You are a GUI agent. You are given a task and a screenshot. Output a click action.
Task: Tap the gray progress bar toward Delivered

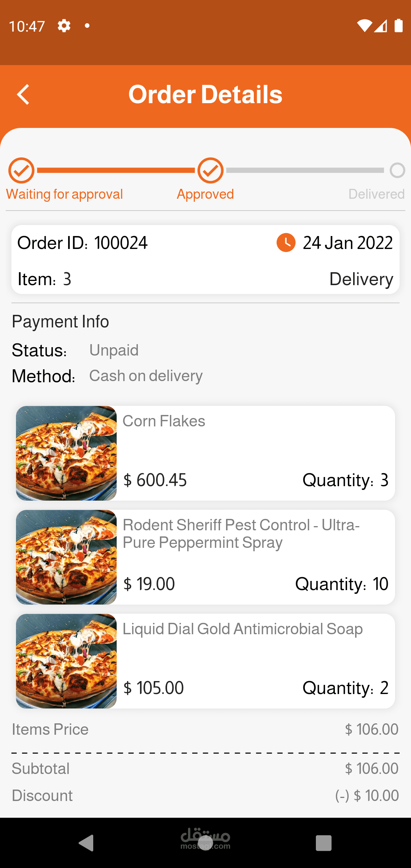pyautogui.click(x=305, y=171)
